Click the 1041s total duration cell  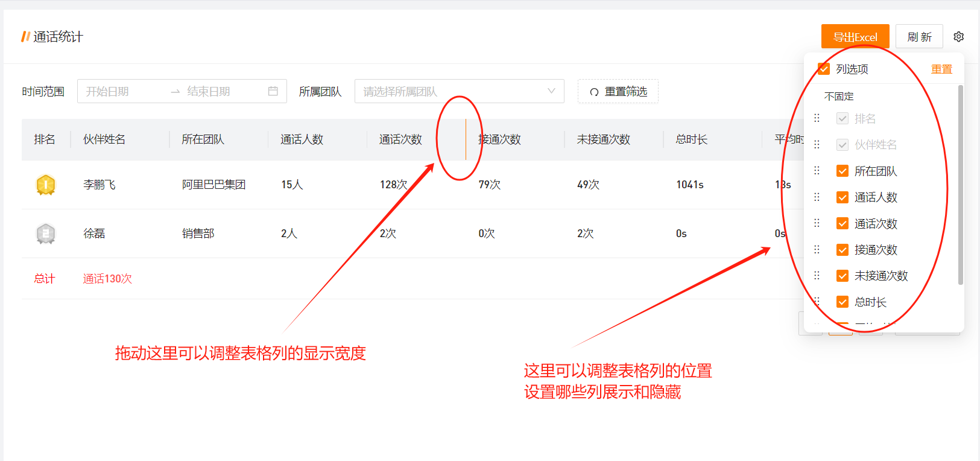(690, 185)
